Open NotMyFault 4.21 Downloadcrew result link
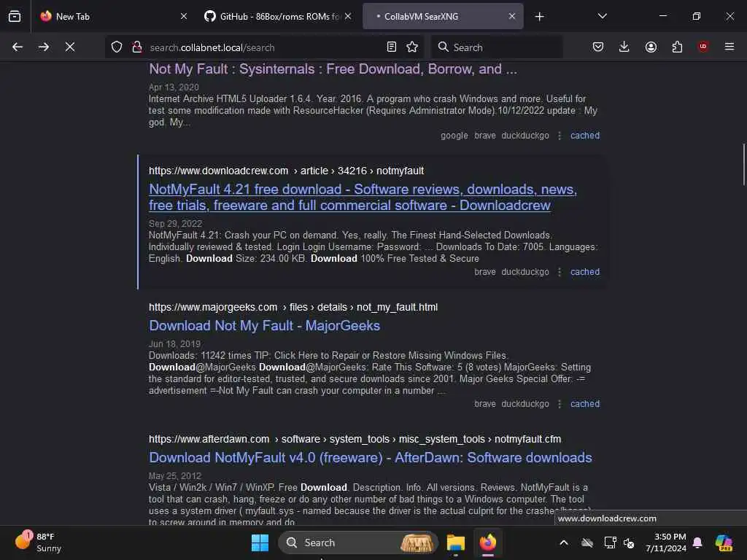Screen dimensions: 747x560 tap(363, 197)
